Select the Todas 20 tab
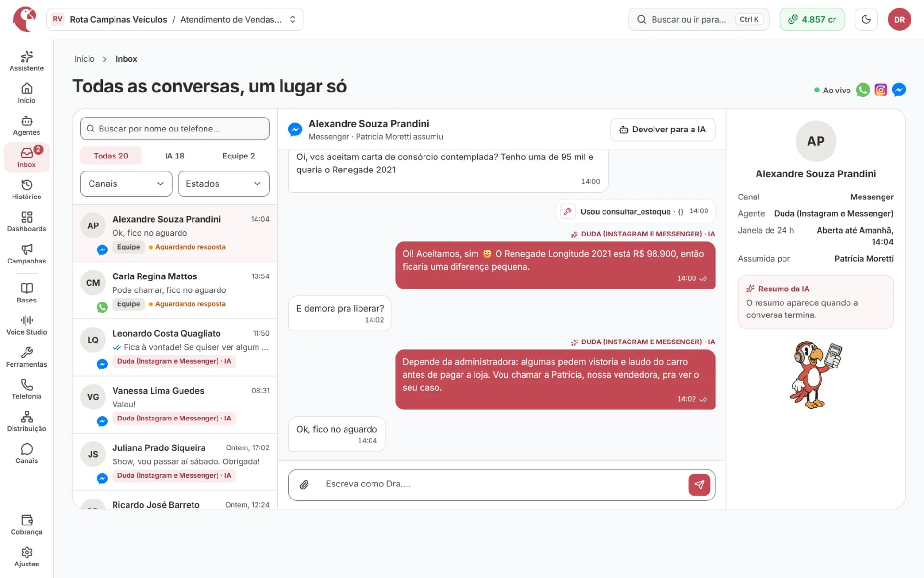This screenshot has height=578, width=924. click(111, 156)
